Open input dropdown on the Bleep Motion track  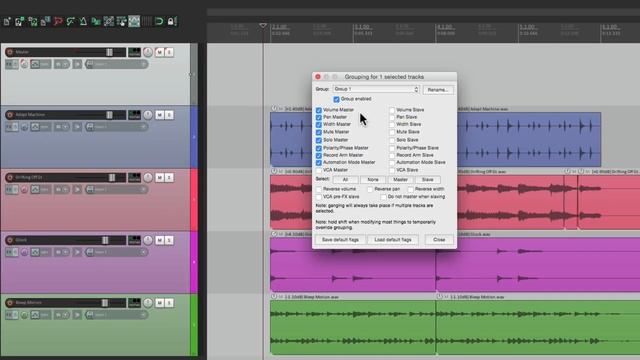(x=116, y=315)
